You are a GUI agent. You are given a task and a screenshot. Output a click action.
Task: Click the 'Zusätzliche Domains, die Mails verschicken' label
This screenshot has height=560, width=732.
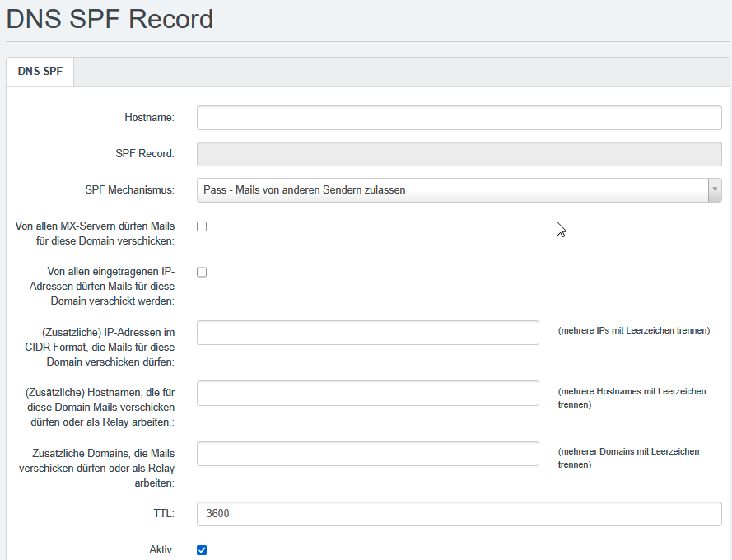click(x=96, y=468)
